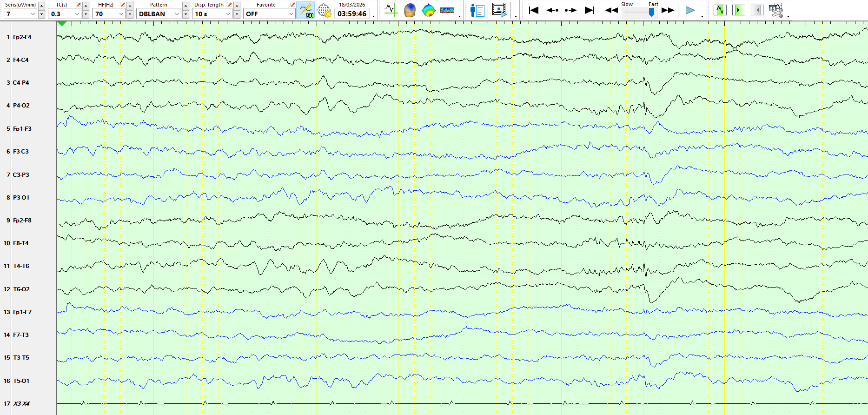Start EEG playback with the play button
The width and height of the screenshot is (868, 415).
690,10
